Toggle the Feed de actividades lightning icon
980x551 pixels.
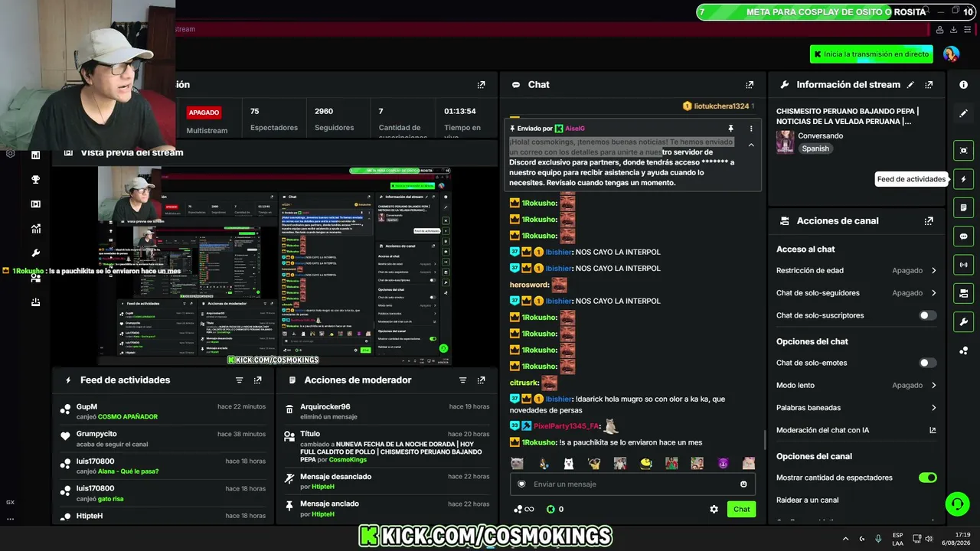coord(963,179)
